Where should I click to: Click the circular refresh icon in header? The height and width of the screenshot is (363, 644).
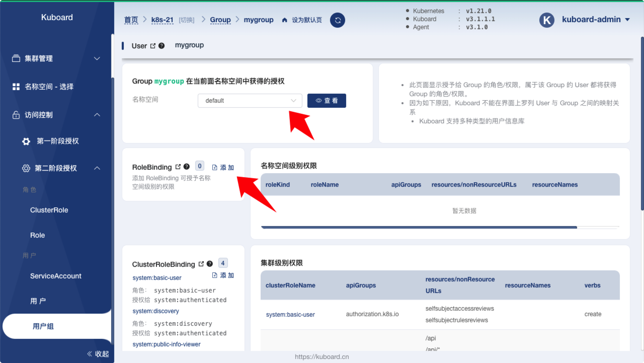tap(337, 20)
